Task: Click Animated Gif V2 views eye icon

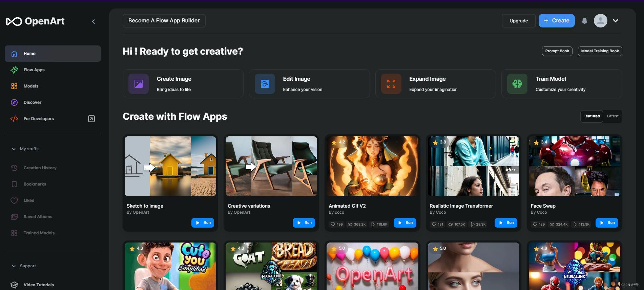Action: pyautogui.click(x=350, y=225)
